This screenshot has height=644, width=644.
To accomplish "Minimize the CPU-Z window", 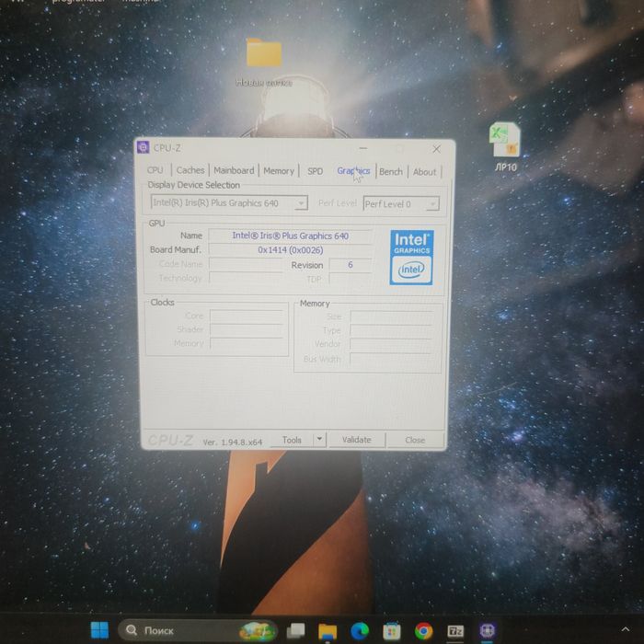I will (x=363, y=148).
